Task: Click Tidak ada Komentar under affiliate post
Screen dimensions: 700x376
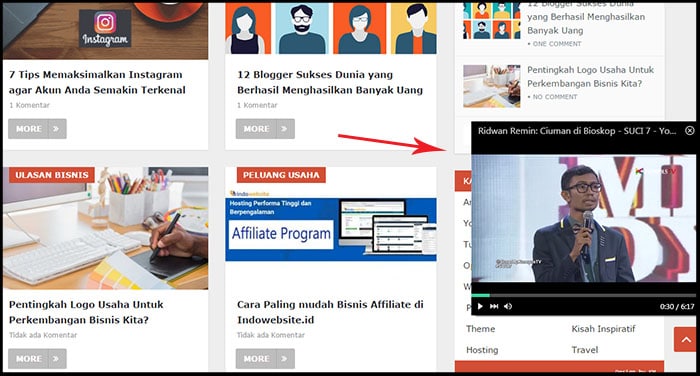Action: point(271,335)
